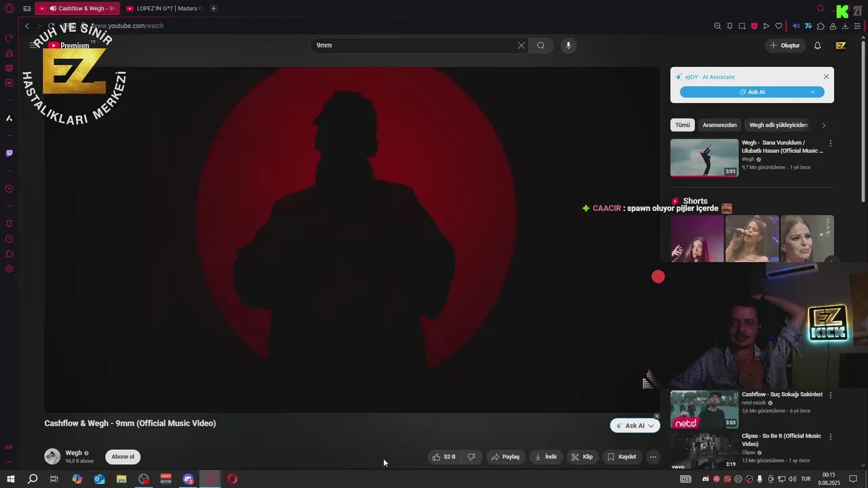Close the eJOY AI Assistant panel
This screenshot has width=868, height=488.
point(826,77)
